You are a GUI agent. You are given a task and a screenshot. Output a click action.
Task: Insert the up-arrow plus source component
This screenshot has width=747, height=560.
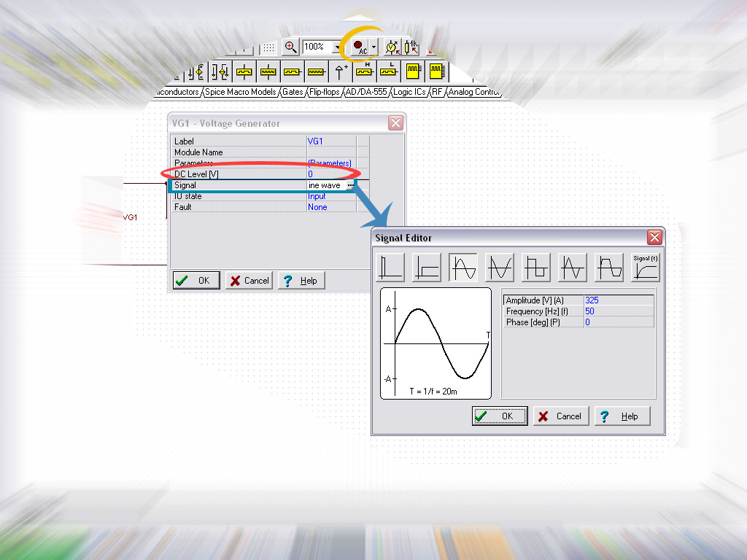click(340, 71)
